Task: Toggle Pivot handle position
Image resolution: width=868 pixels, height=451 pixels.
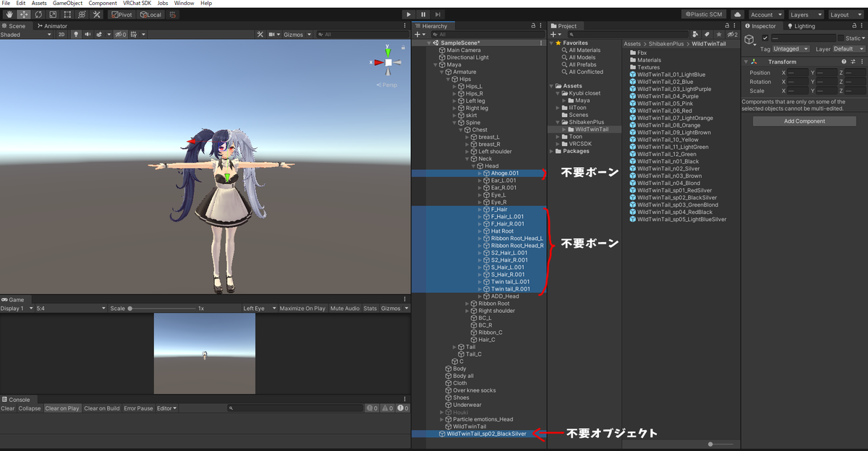Action: (123, 14)
